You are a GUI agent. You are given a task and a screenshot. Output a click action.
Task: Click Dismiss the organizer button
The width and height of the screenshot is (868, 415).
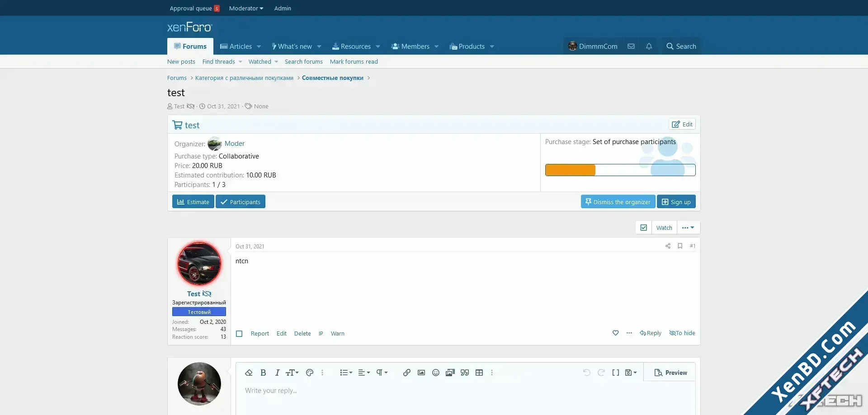618,202
